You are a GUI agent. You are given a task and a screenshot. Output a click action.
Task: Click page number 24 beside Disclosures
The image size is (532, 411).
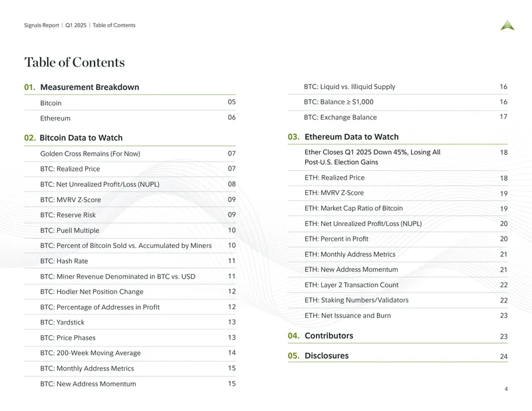504,356
